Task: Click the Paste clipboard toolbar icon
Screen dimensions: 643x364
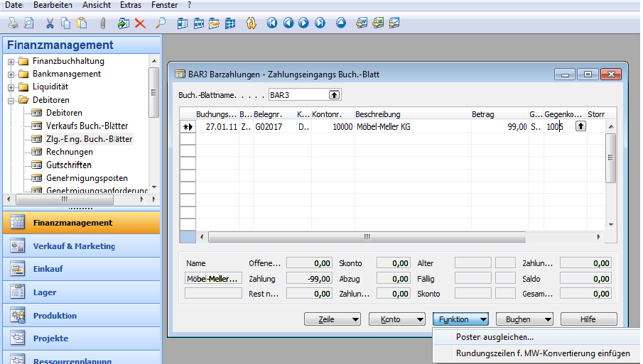Action: (82, 23)
